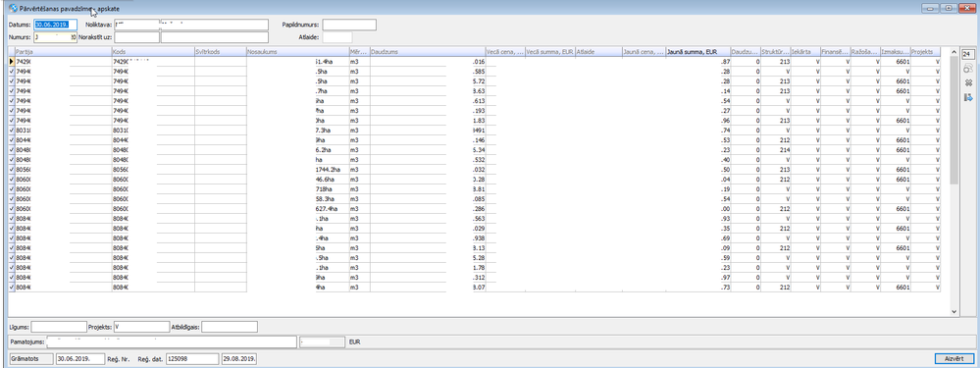Toggle the check mark of the 7.3ha row
The height and width of the screenshot is (368, 980).
pyautogui.click(x=11, y=130)
